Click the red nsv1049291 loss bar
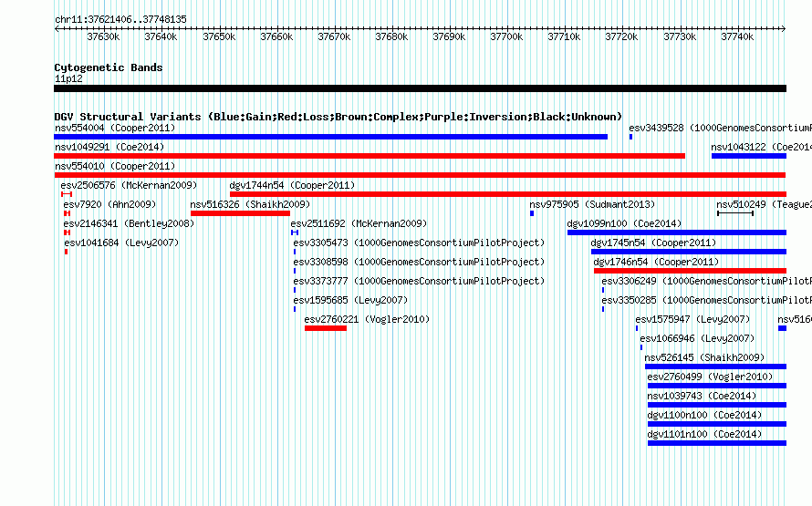The image size is (812, 506). [x=370, y=156]
